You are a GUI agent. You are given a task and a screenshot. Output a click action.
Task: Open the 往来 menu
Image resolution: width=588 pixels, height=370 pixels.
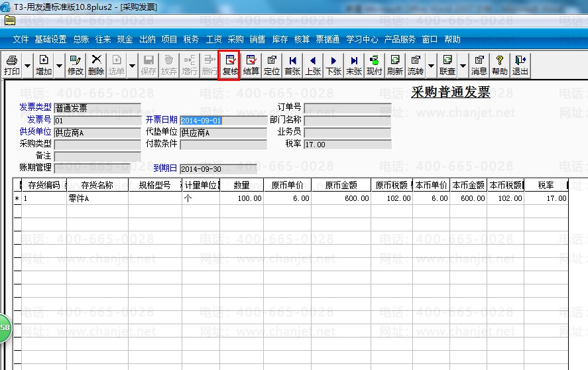[103, 39]
